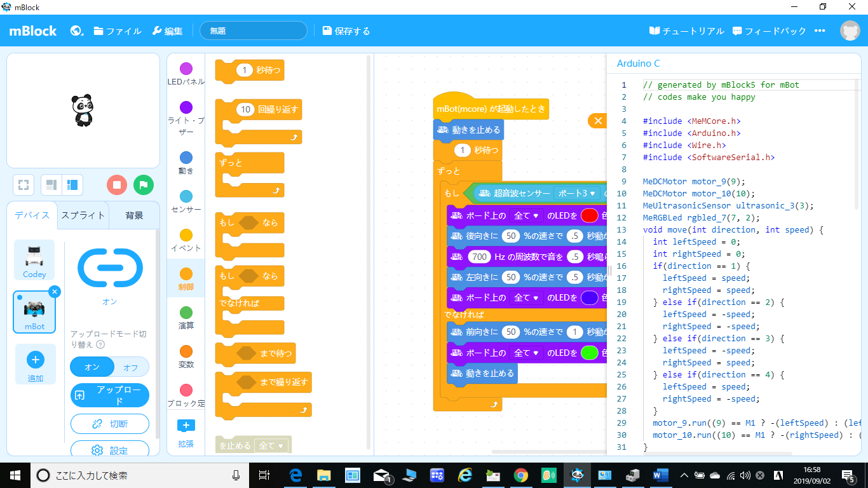Switch upload mode to オフ
This screenshot has width=868, height=488.
coord(131,367)
